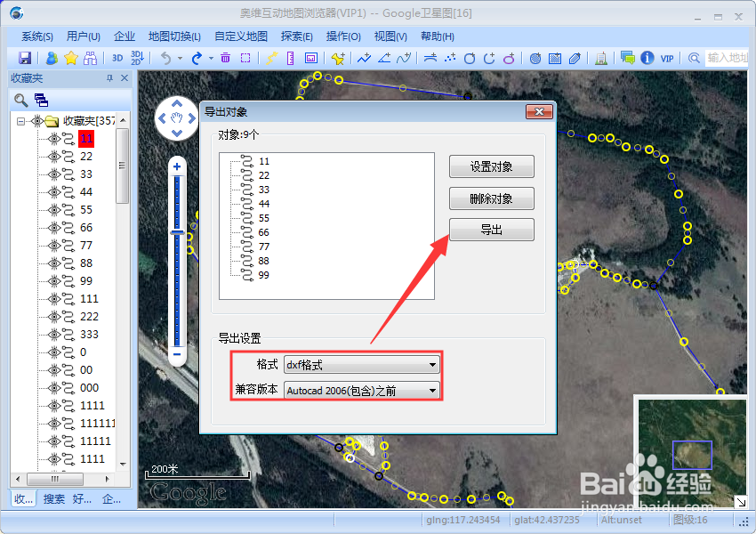
Task: Click the save floppy disk icon
Action: (x=25, y=59)
